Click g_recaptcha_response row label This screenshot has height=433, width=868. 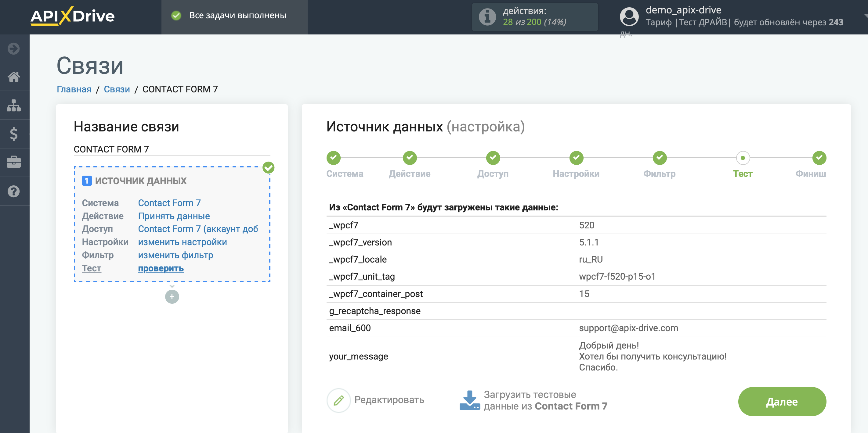tap(375, 311)
